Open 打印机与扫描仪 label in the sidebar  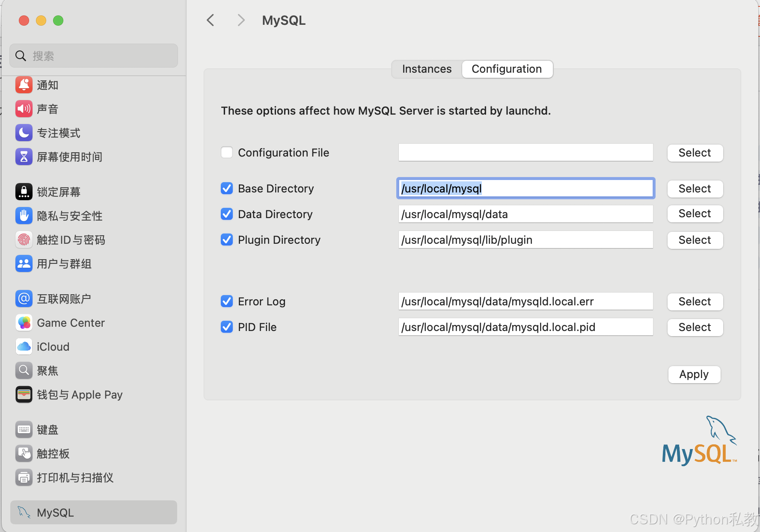coord(75,478)
